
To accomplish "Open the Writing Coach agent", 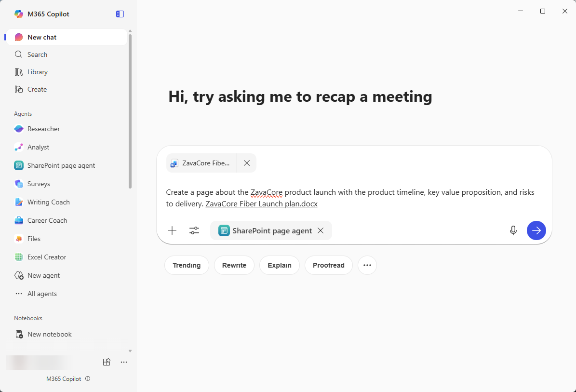I will pos(48,202).
